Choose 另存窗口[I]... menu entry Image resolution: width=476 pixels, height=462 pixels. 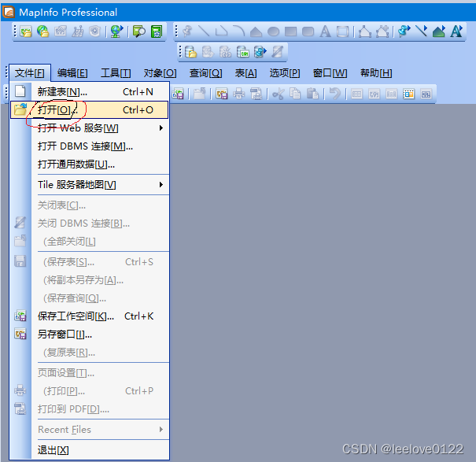[x=90, y=334]
